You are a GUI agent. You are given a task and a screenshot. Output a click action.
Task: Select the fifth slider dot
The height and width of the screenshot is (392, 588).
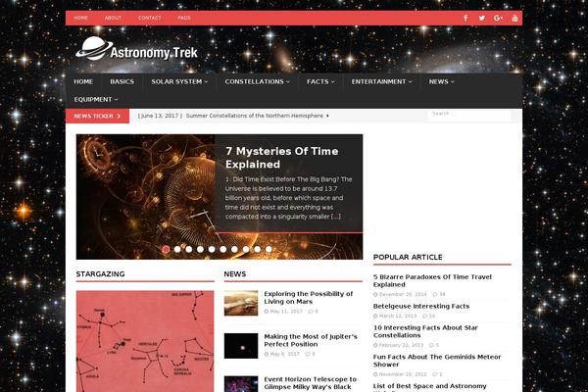(x=212, y=249)
